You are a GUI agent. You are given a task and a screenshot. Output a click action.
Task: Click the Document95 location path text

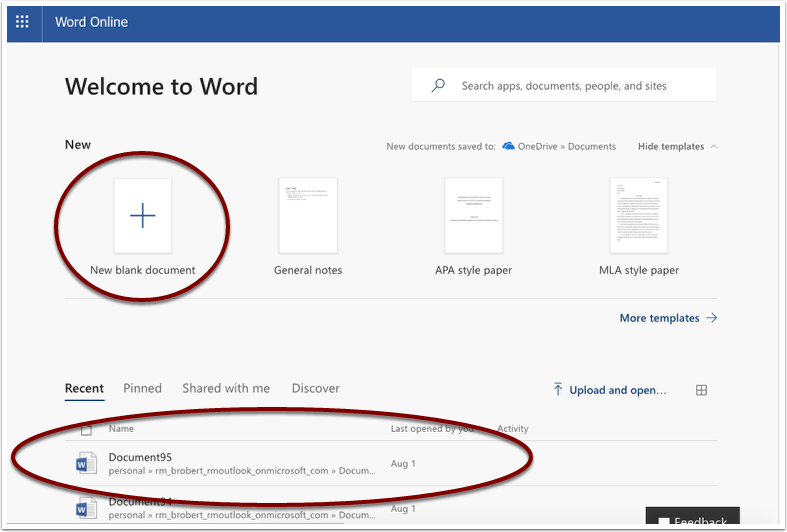[242, 471]
